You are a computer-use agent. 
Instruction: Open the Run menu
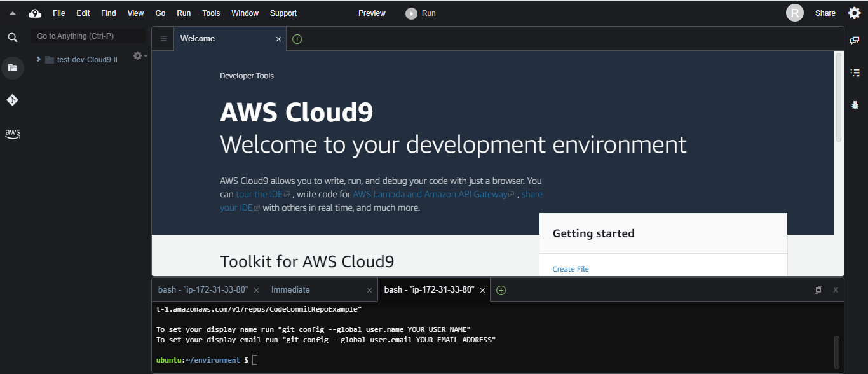[184, 13]
